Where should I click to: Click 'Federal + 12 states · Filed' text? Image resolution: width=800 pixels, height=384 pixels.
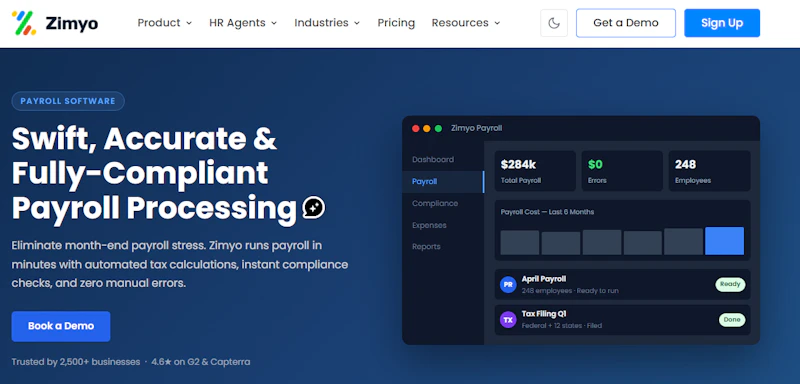[x=562, y=325]
